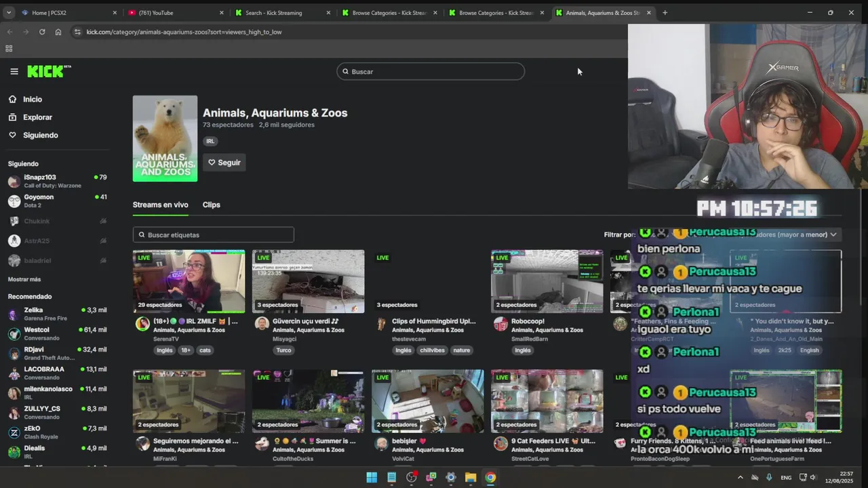Go to browser home page icon
This screenshot has height=488, width=868.
point(58,32)
